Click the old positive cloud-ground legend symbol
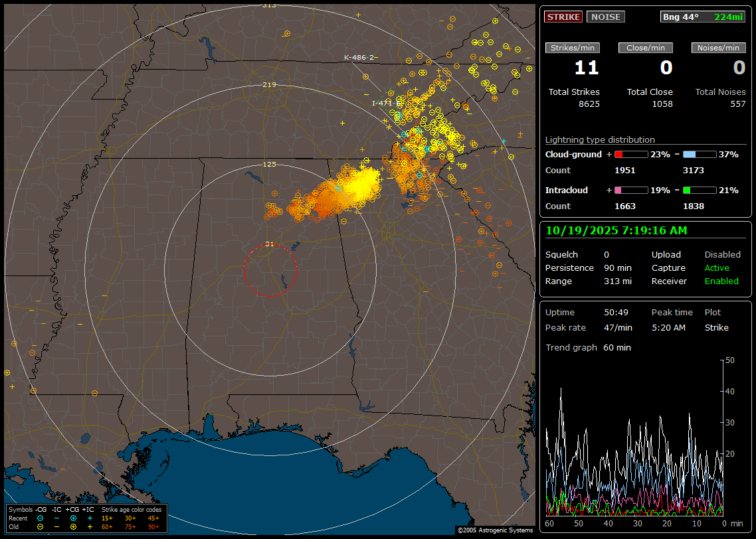Image resolution: width=756 pixels, height=539 pixels. click(x=73, y=526)
